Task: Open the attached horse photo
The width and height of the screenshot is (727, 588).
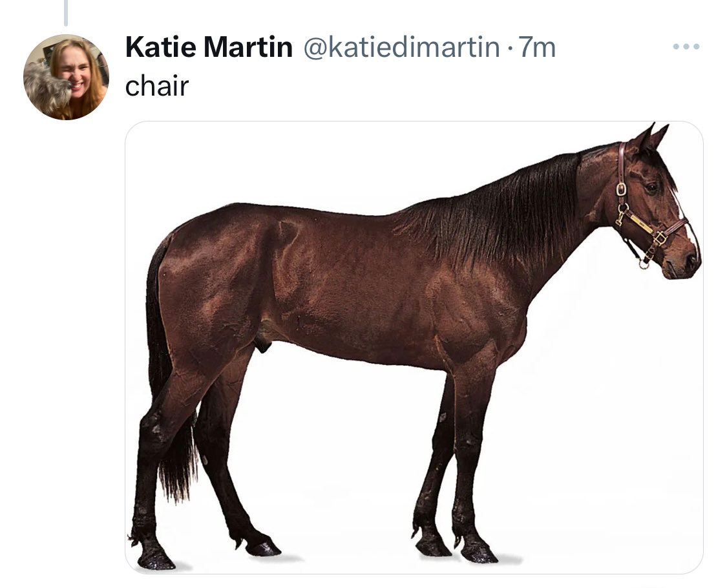Action: coord(414,348)
